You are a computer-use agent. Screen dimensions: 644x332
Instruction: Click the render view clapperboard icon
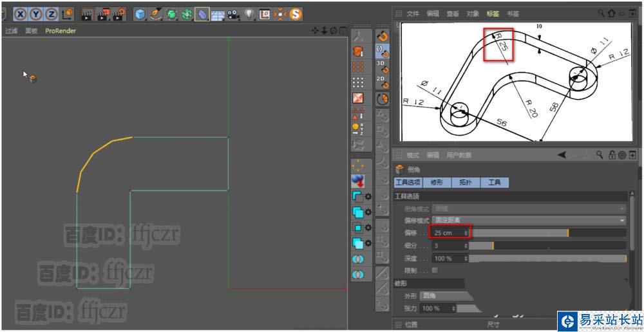86,14
